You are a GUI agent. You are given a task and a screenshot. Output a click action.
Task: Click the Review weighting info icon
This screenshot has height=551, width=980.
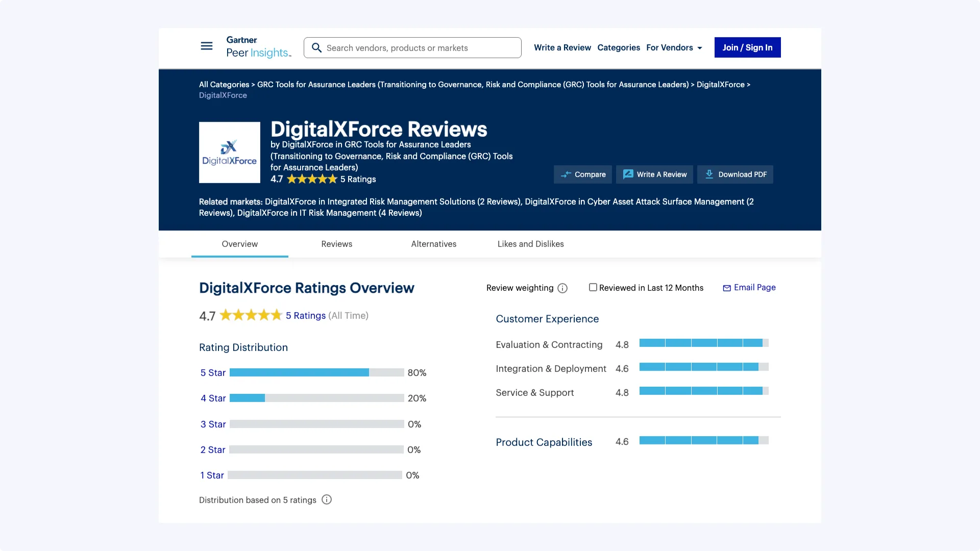(x=562, y=288)
